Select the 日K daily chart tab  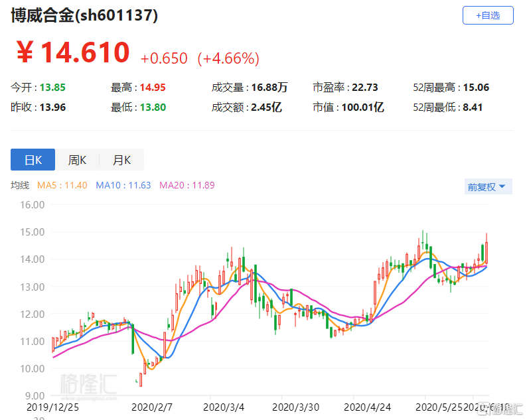(x=33, y=160)
